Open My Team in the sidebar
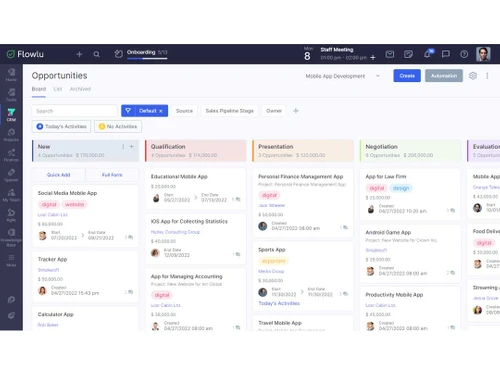Image resolution: width=500 pixels, height=375 pixels. tap(11, 195)
